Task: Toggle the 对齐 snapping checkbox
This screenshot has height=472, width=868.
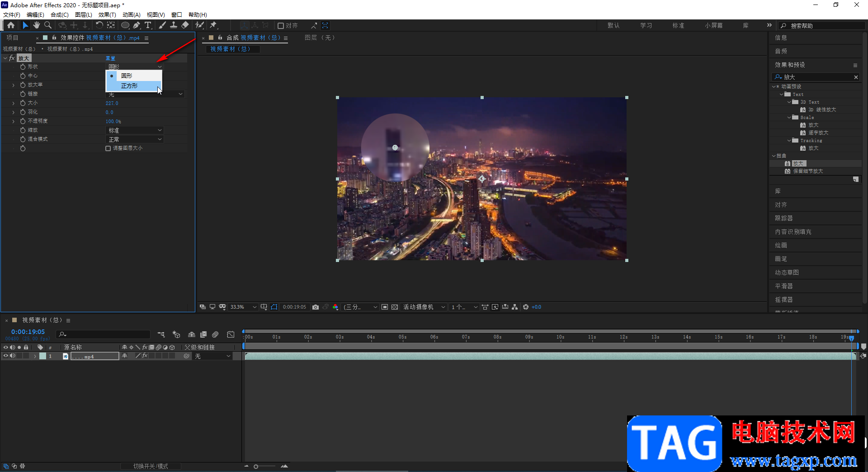Action: point(281,26)
